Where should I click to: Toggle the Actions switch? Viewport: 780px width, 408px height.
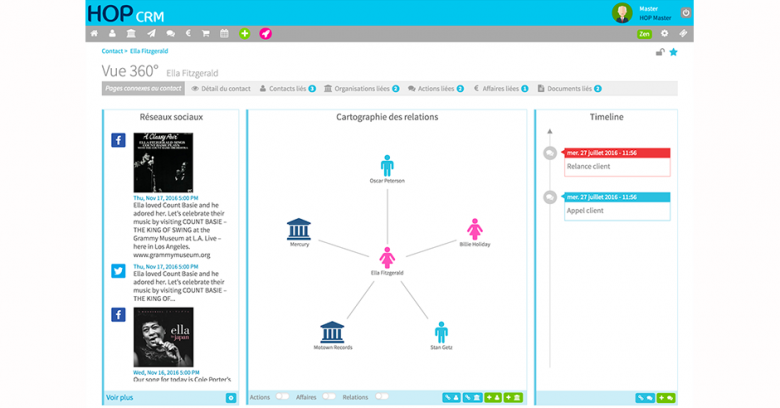tap(282, 397)
